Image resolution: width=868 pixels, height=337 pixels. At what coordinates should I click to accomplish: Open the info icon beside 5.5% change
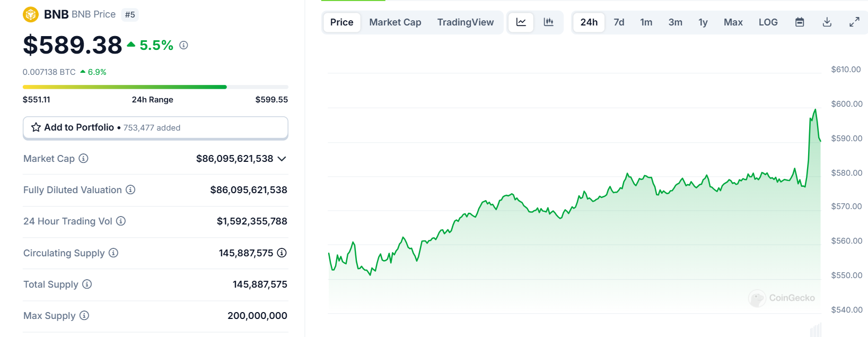pos(183,45)
